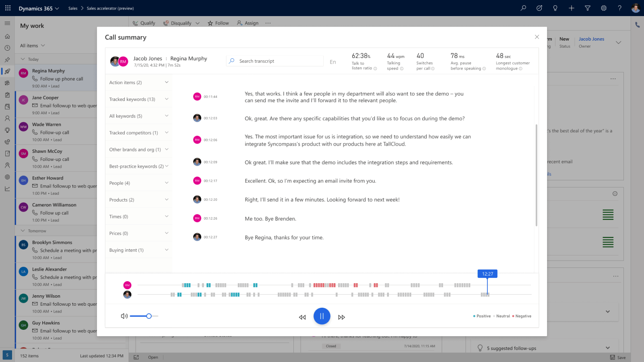Viewport: 644px width, 362px height.
Task: Open Recent items clock icon in sidebar
Action: (7, 48)
